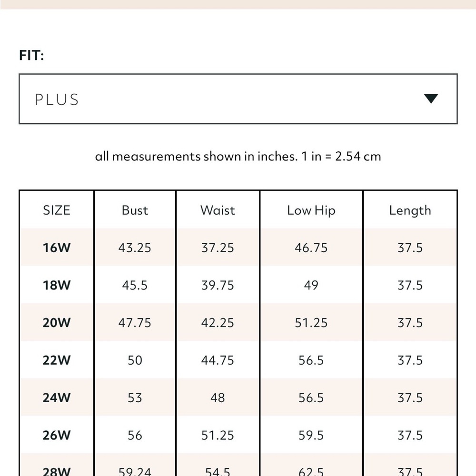The height and width of the screenshot is (476, 476).
Task: Select the Bust column header
Action: coord(135,210)
